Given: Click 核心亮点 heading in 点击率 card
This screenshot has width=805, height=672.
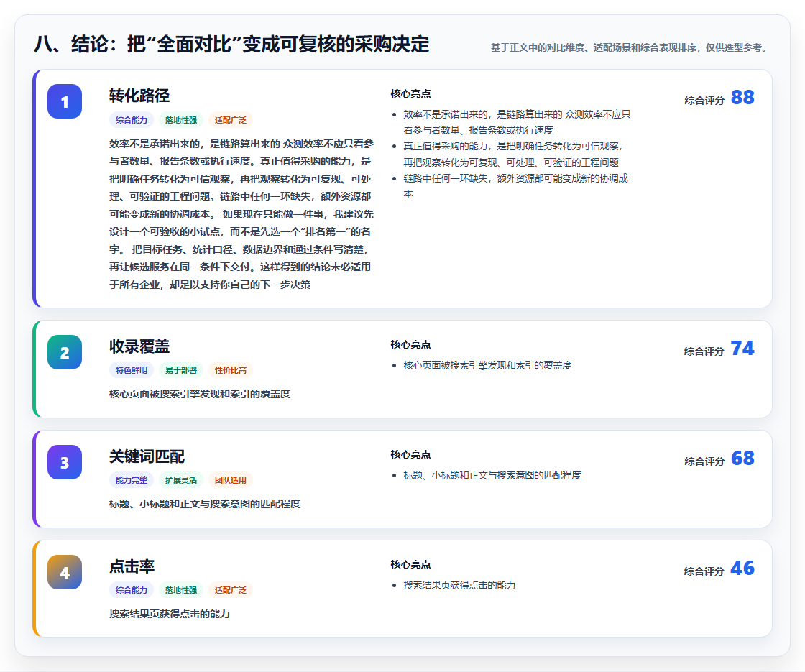Looking at the screenshot, I should click(x=410, y=563).
